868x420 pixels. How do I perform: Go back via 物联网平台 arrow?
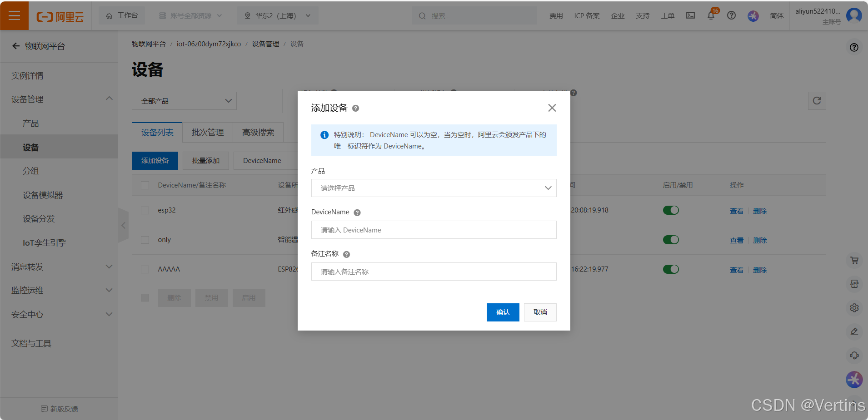coord(16,46)
